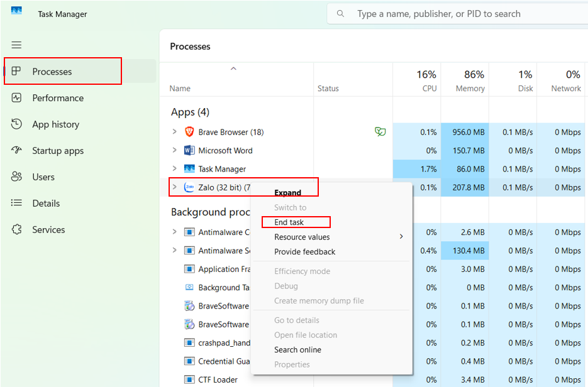Click the search box for name or PID
Image resolution: width=588 pixels, height=387 pixels.
coord(457,14)
